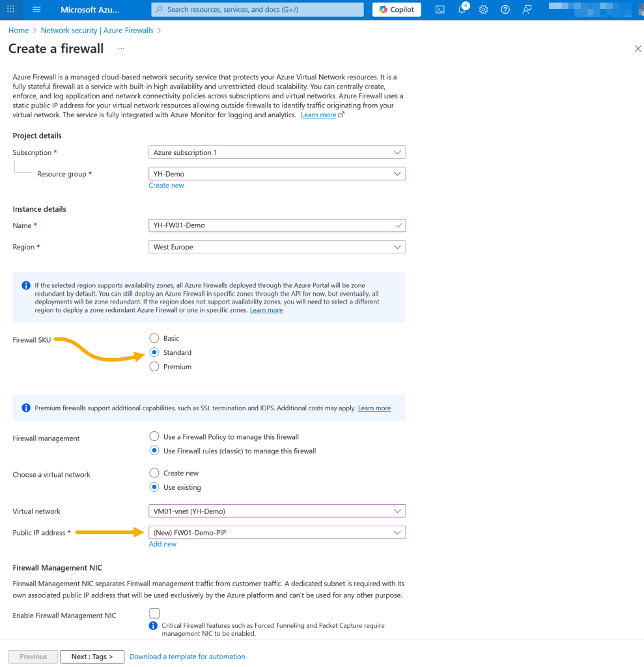This screenshot has height=667, width=644.
Task: Click the Copilot button
Action: 397,9
